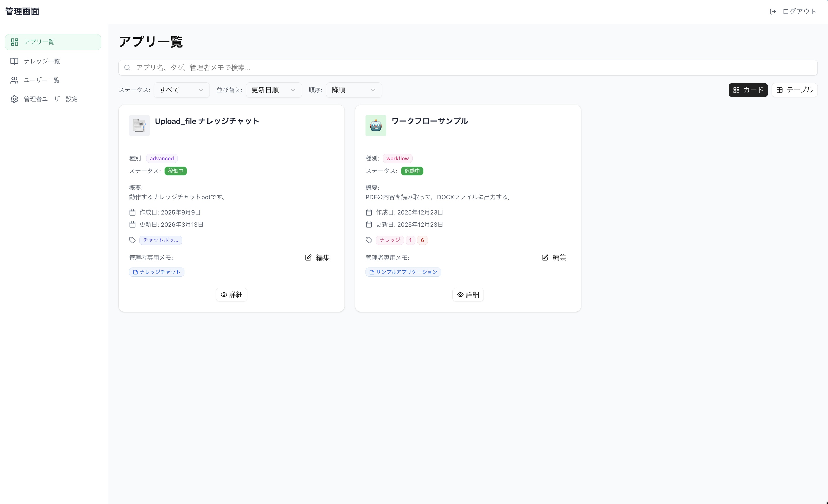
Task: Click the table icon in テーブル view button
Action: pyautogui.click(x=780, y=90)
